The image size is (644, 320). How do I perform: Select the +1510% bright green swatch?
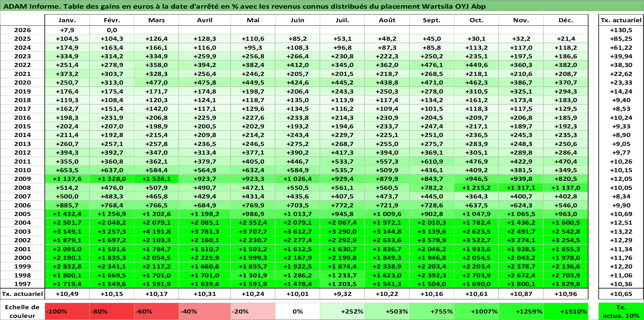(x=566, y=311)
